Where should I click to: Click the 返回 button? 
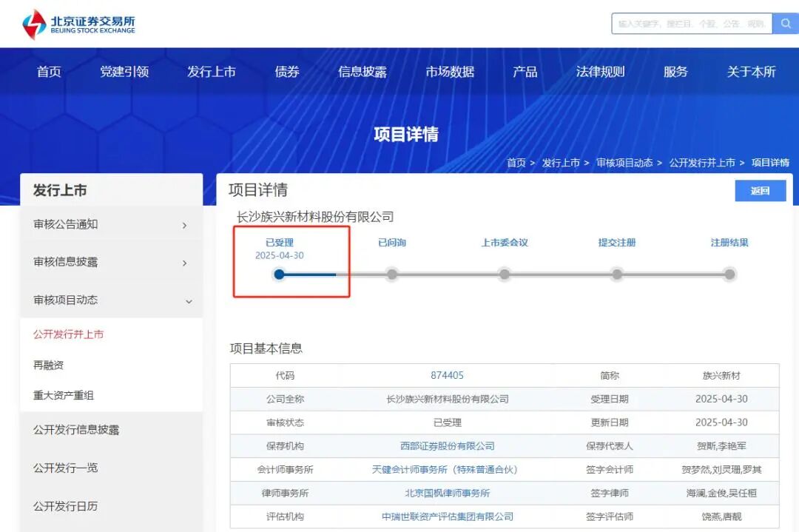click(x=761, y=190)
